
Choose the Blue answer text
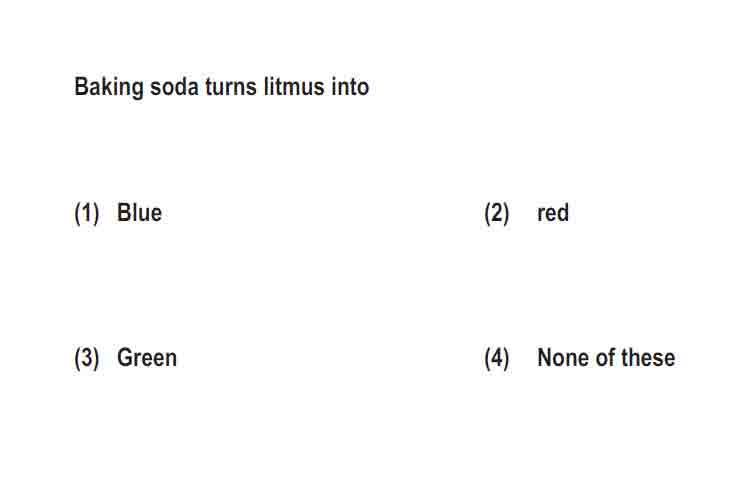pos(139,213)
